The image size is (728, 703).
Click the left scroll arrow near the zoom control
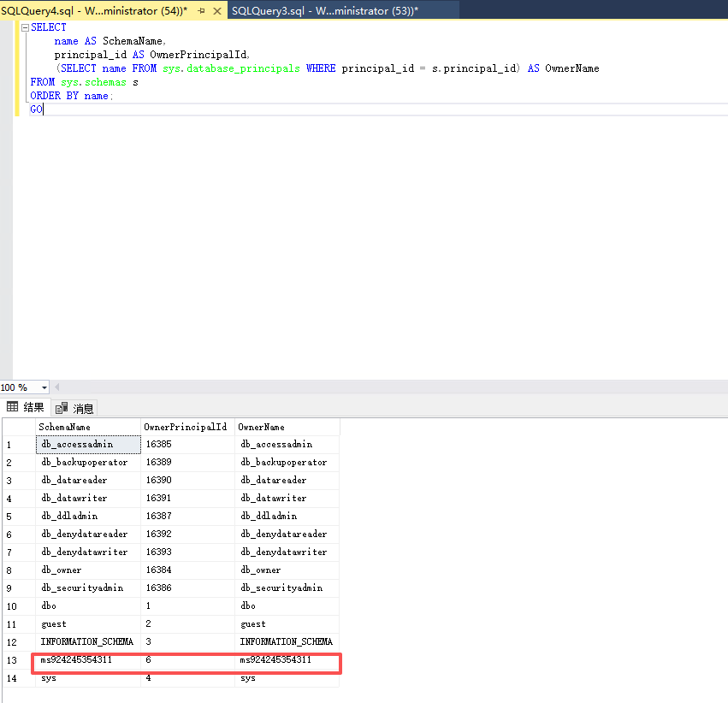[x=57, y=387]
